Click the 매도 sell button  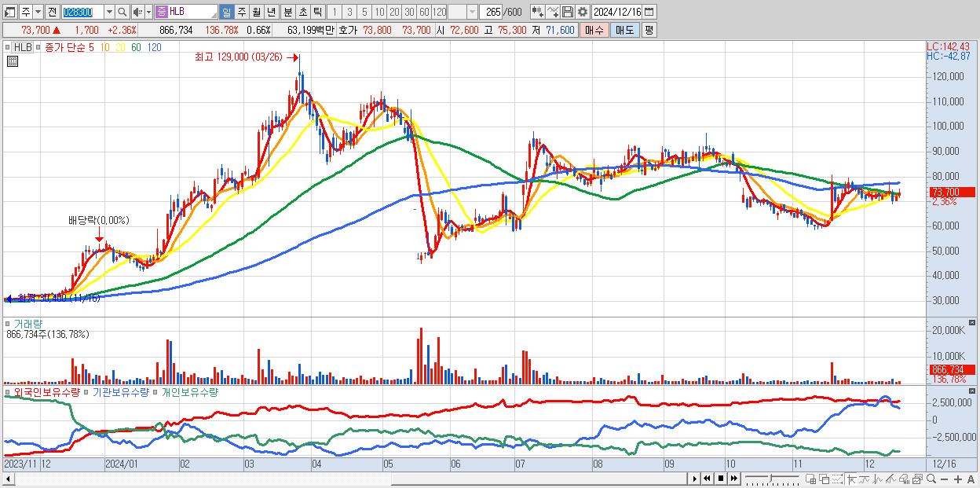(625, 30)
